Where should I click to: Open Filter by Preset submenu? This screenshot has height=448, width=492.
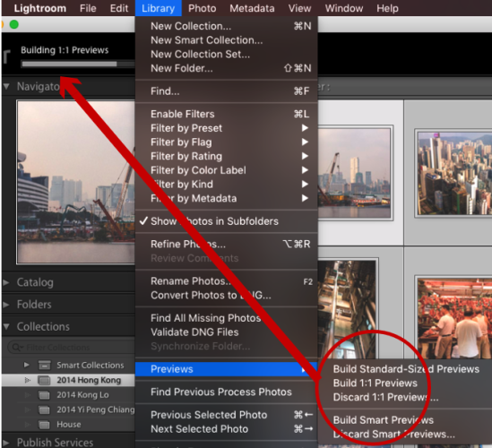(x=226, y=128)
